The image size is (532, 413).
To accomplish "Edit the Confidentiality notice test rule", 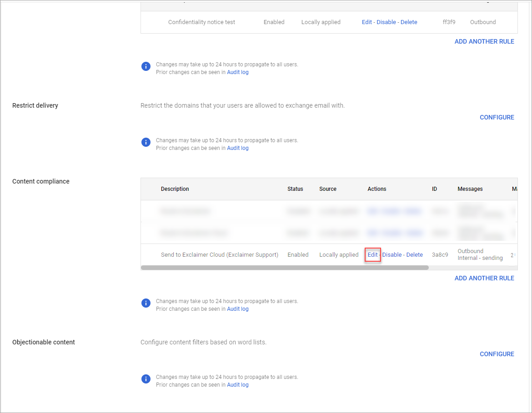I will pos(366,22).
